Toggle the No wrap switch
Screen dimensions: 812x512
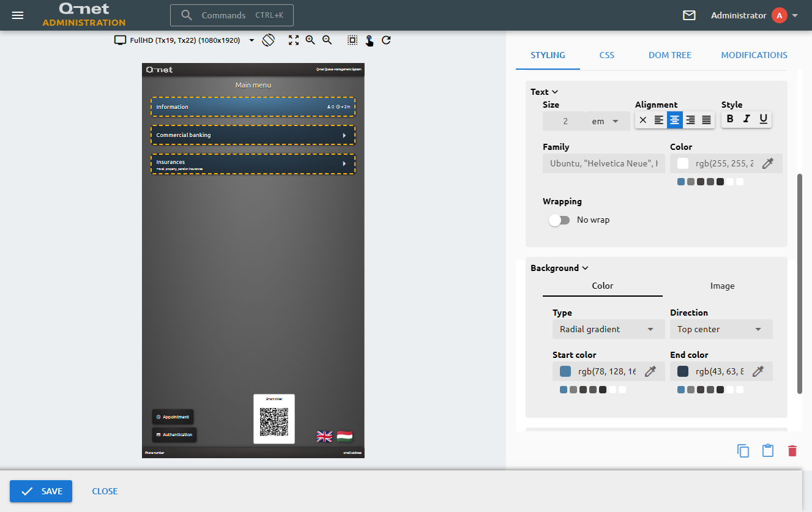[559, 220]
